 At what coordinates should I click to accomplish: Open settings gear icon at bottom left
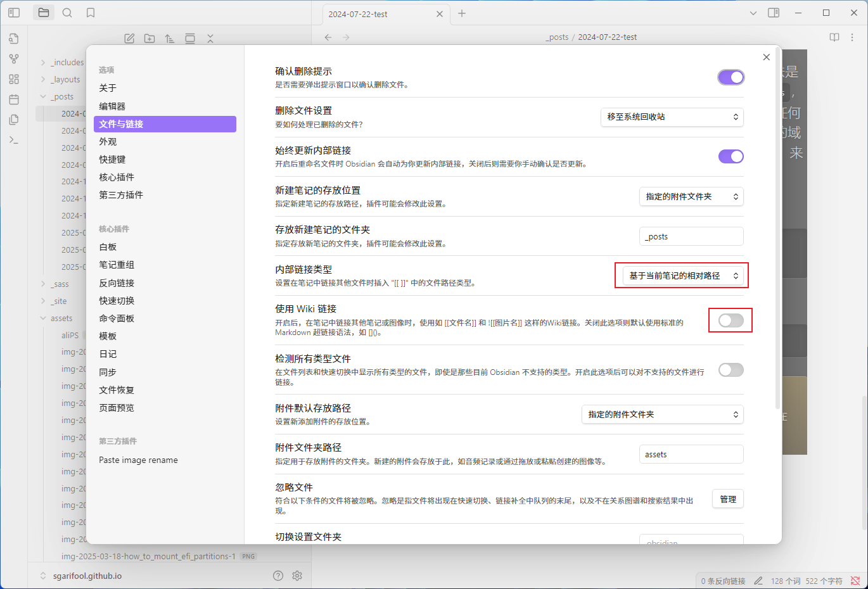(x=297, y=576)
